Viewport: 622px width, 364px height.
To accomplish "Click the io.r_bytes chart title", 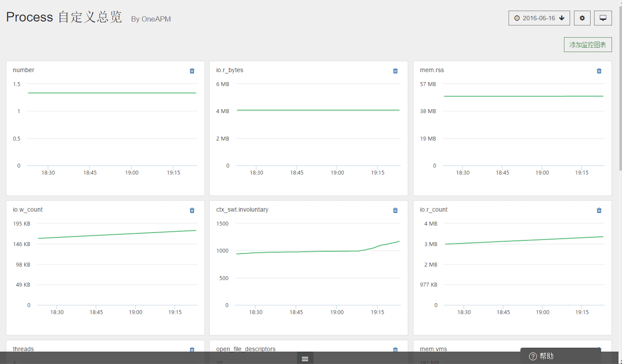I will [230, 70].
